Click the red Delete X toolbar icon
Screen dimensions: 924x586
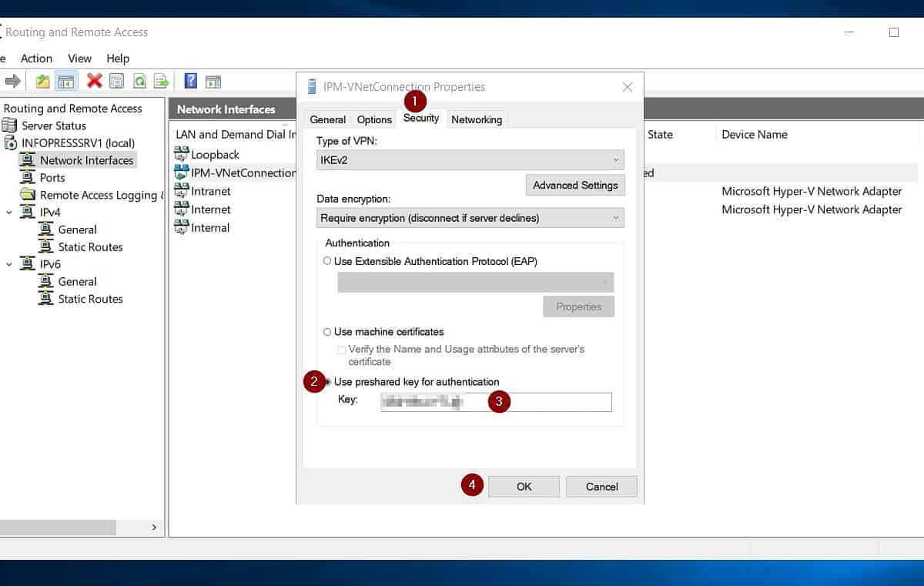pos(95,81)
